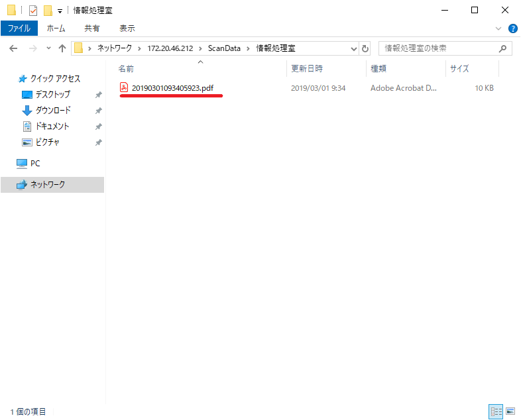Screen dimensions: 521x420
Task: Open the address bar history dropdown
Action: (354, 49)
